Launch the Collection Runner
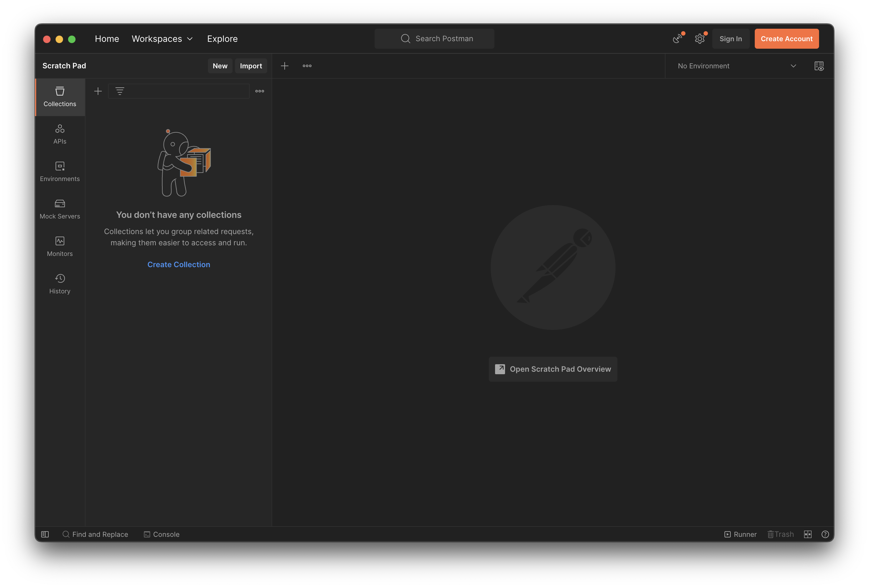The image size is (869, 588). click(741, 534)
